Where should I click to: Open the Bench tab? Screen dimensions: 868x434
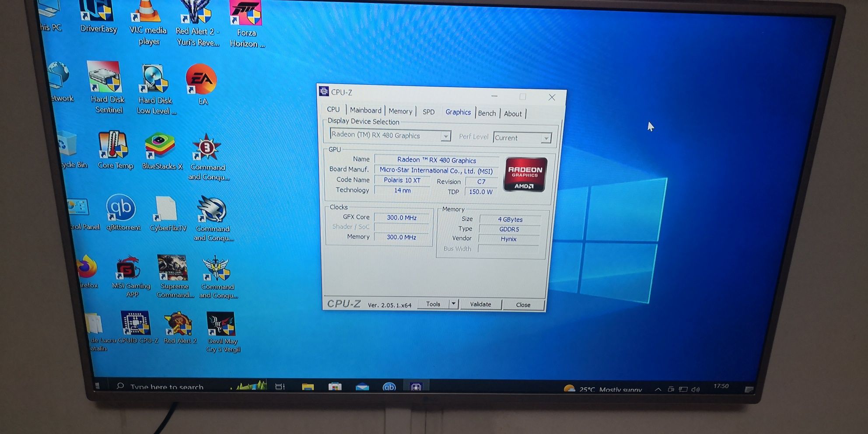pyautogui.click(x=487, y=113)
